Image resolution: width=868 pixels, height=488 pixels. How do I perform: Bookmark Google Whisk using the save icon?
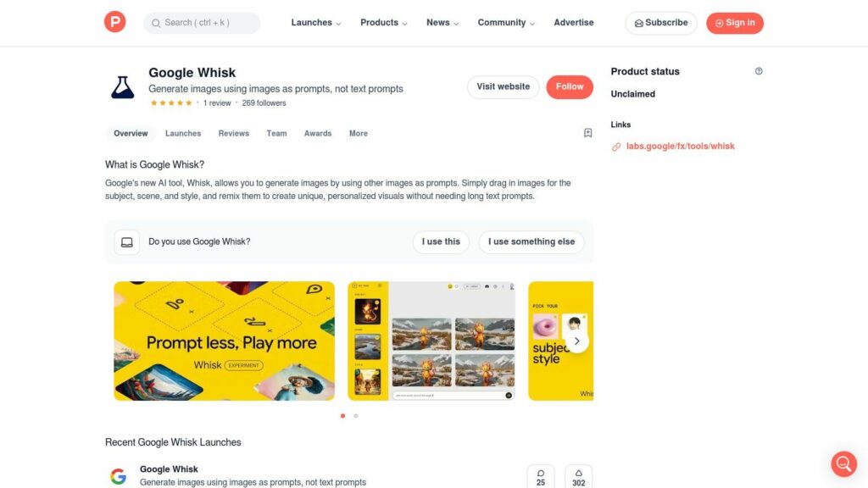(x=588, y=133)
